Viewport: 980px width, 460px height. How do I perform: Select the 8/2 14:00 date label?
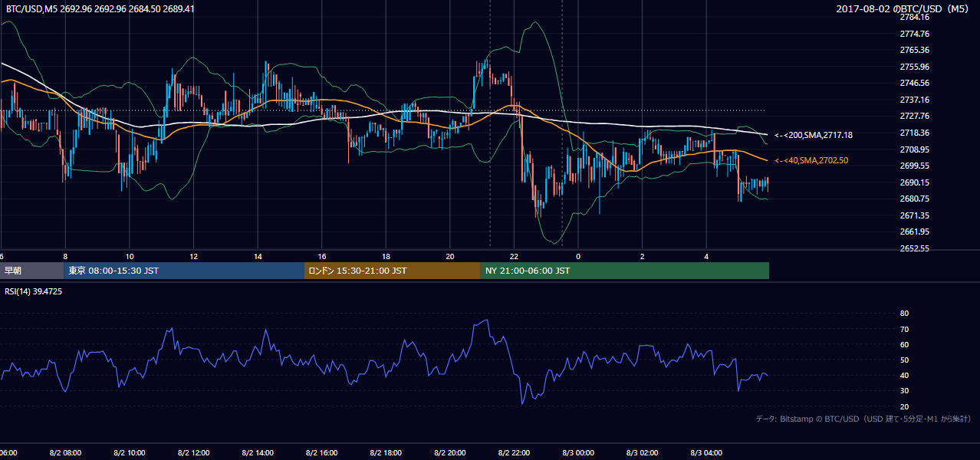pyautogui.click(x=258, y=452)
